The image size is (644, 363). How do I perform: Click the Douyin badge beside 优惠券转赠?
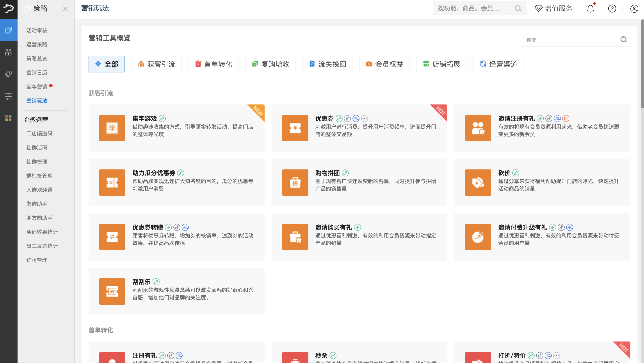tap(177, 227)
